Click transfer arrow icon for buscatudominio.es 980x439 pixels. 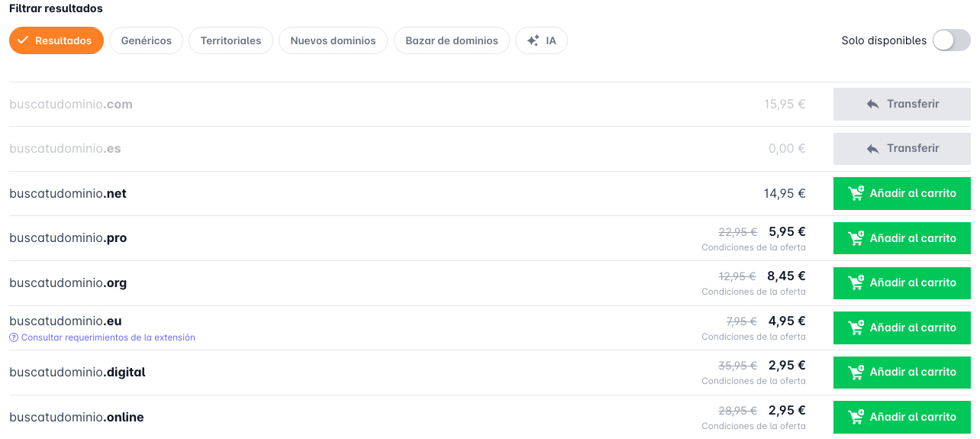[872, 149]
